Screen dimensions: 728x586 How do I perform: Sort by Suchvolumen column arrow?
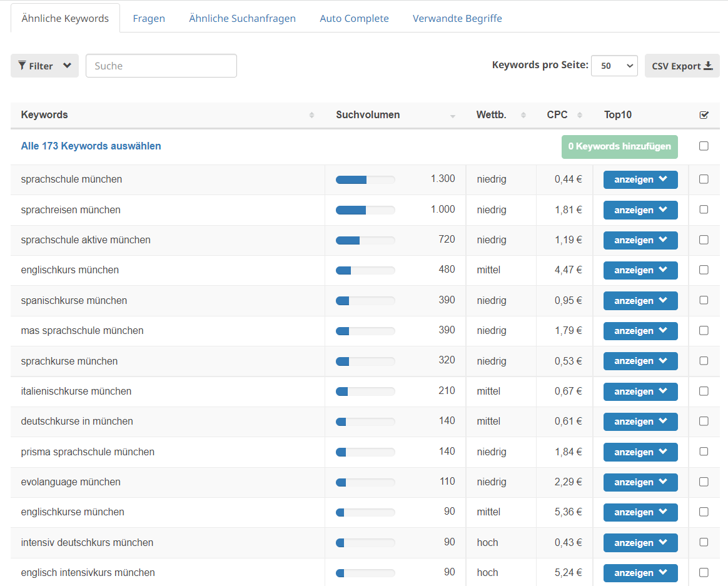pyautogui.click(x=453, y=116)
